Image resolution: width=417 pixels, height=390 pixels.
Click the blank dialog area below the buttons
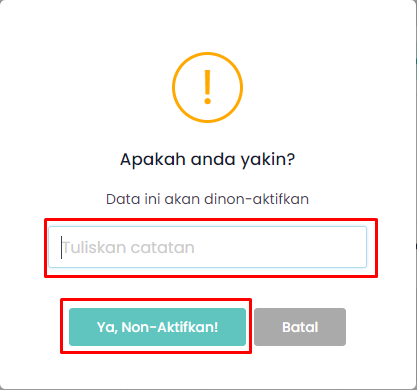(207, 368)
